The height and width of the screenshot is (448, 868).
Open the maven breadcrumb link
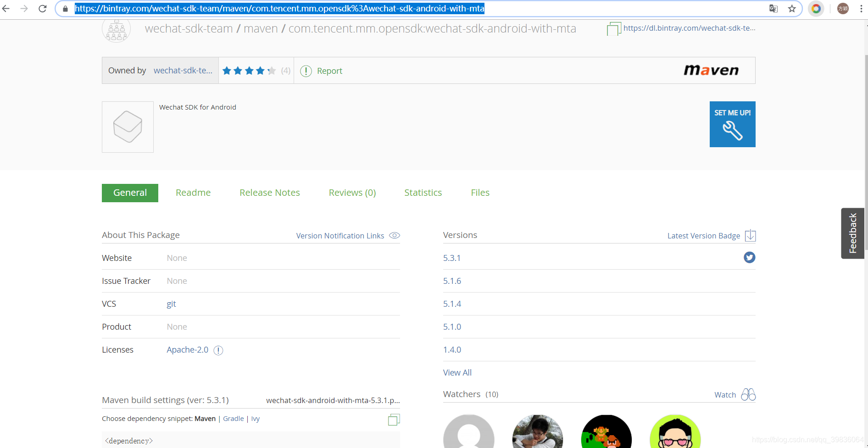[x=261, y=29]
